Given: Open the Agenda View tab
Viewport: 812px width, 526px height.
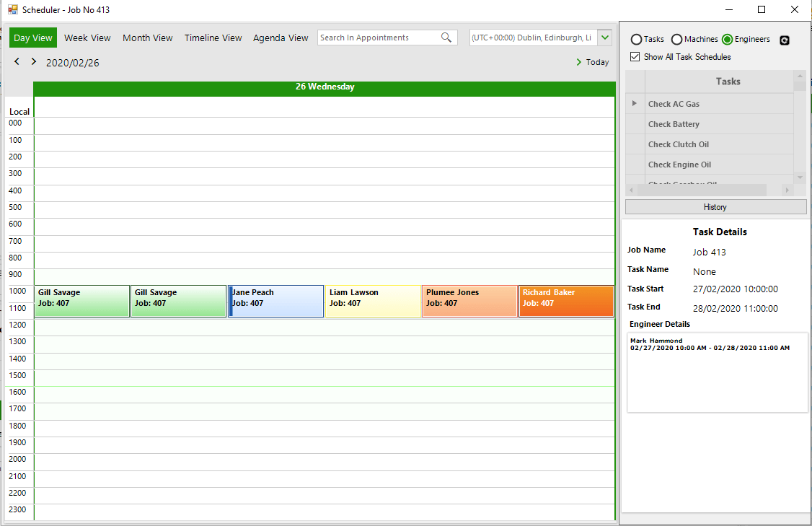Looking at the screenshot, I should point(281,38).
